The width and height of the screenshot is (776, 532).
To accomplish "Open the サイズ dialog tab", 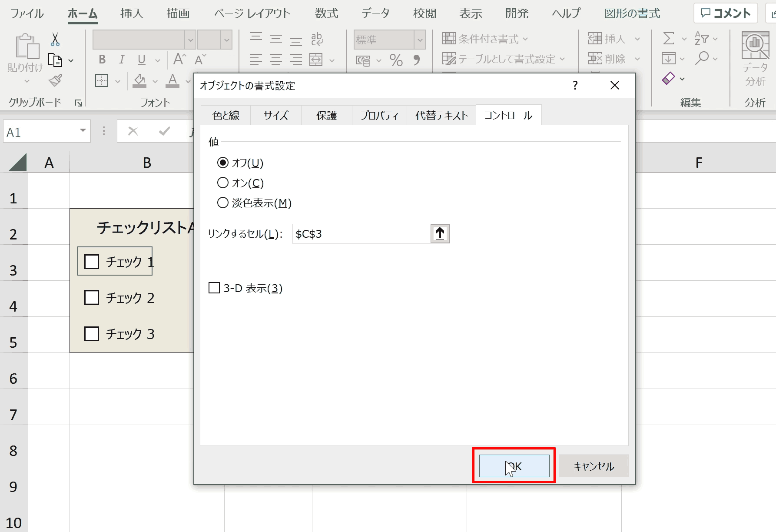I will [x=276, y=115].
